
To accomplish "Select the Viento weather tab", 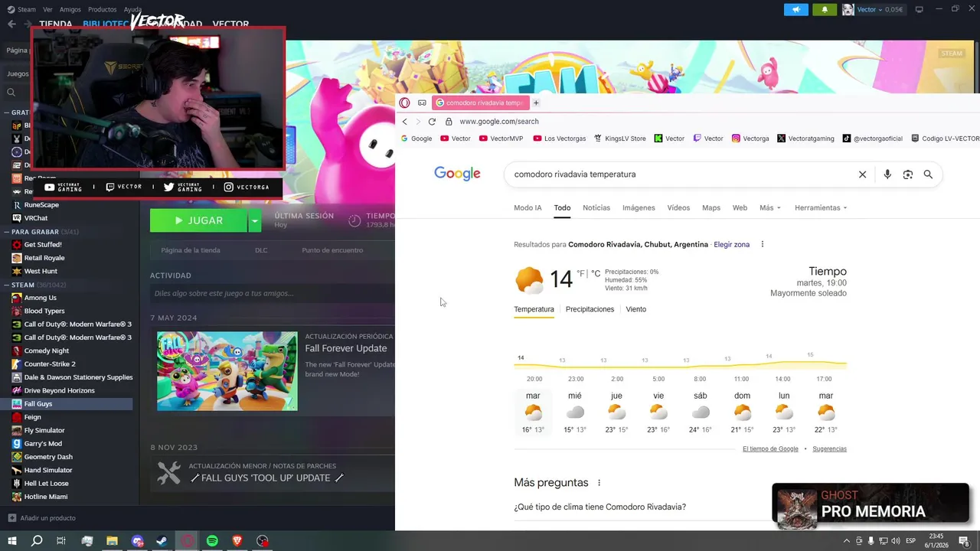I will [635, 309].
